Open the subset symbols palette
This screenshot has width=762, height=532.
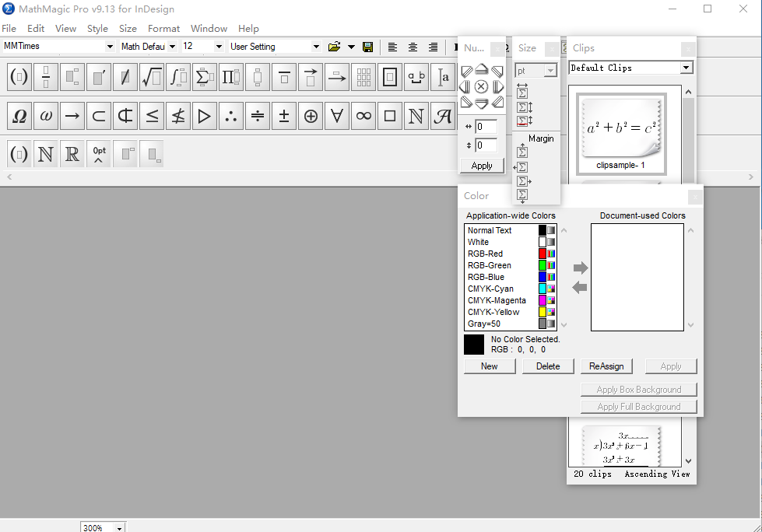point(99,116)
